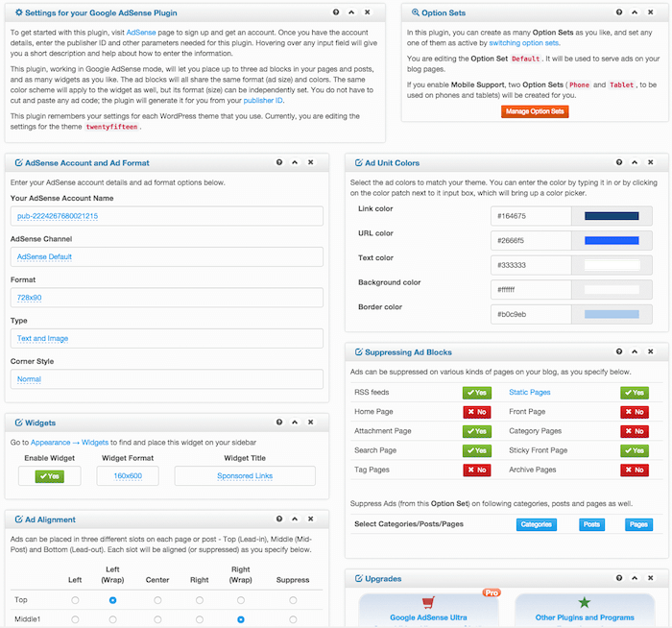Viewport: 672px width, 628px height.
Task: Collapse the Upgrades panel
Action: [635, 578]
